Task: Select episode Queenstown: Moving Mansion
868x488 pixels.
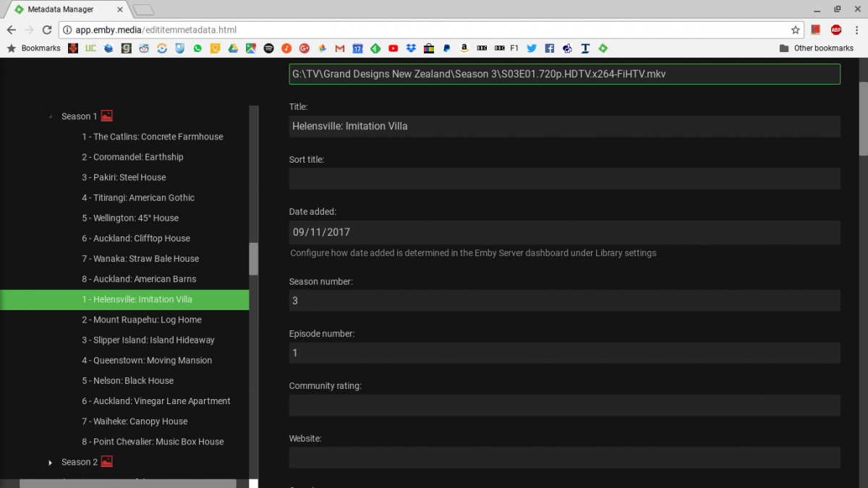Action: click(x=147, y=360)
